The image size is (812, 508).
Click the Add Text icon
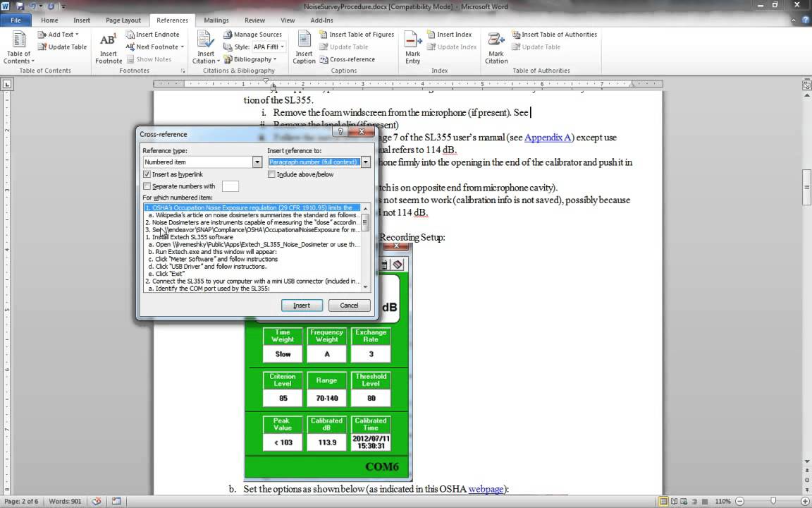pos(42,35)
